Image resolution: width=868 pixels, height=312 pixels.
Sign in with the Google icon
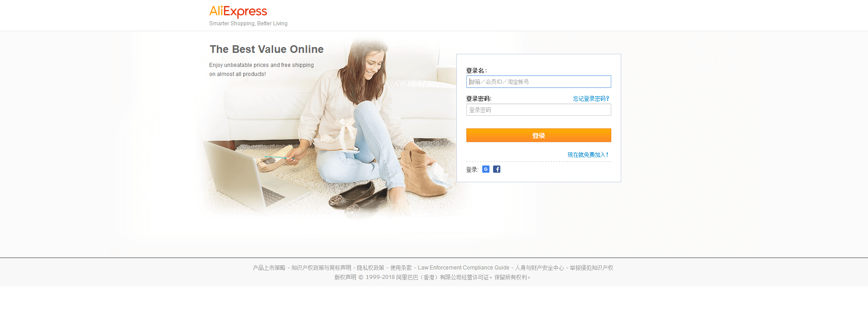coord(486,169)
